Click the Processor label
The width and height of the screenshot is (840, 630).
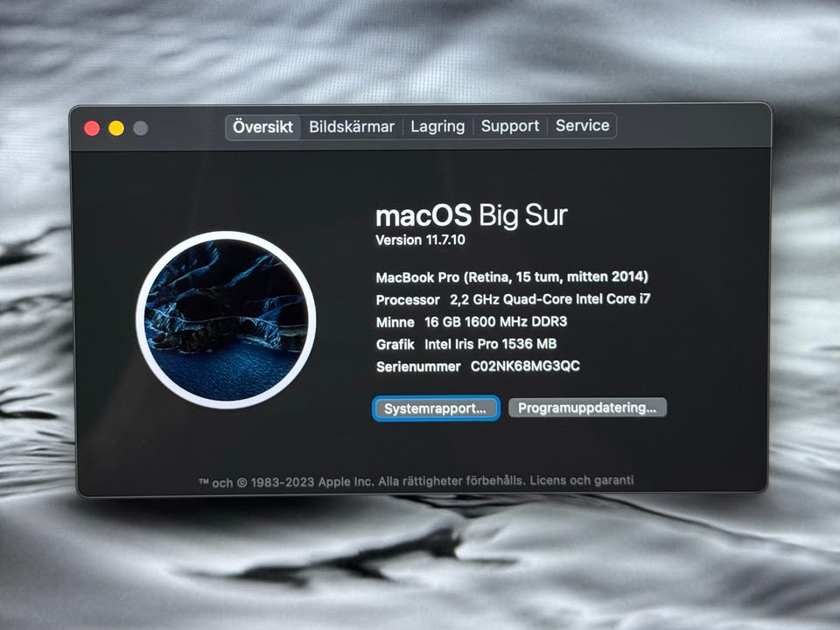tap(408, 300)
